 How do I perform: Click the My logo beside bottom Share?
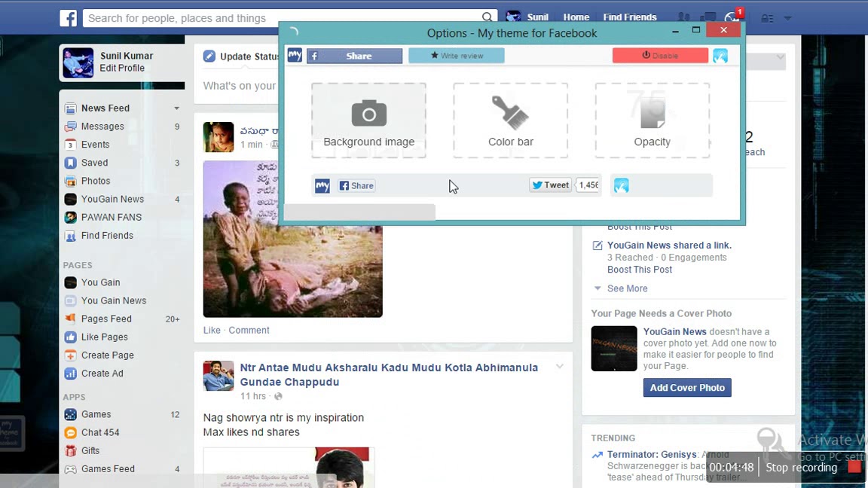click(322, 185)
